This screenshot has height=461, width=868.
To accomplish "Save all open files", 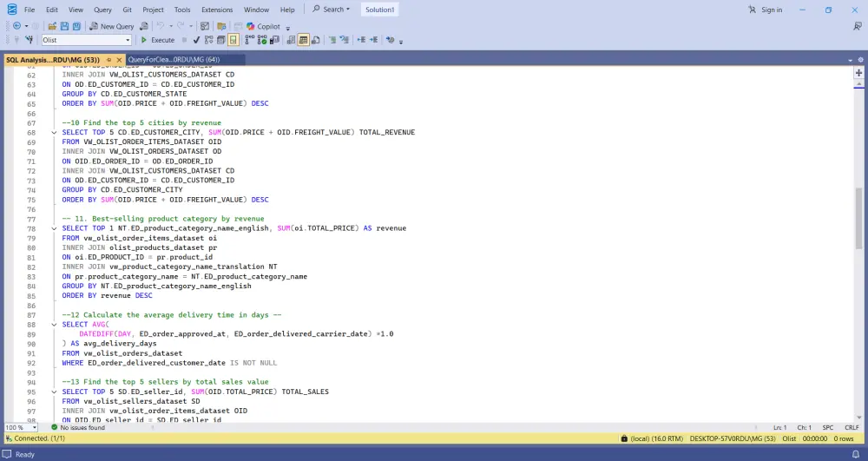I will [76, 26].
